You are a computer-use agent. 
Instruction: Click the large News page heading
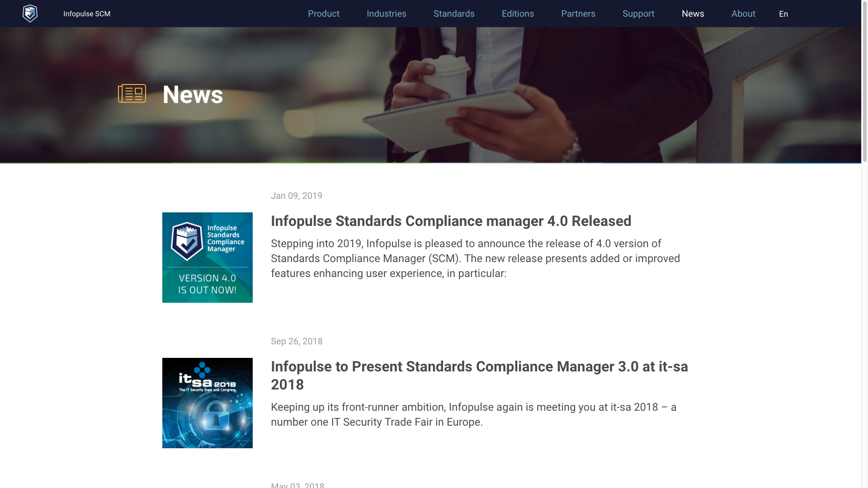pyautogui.click(x=193, y=94)
